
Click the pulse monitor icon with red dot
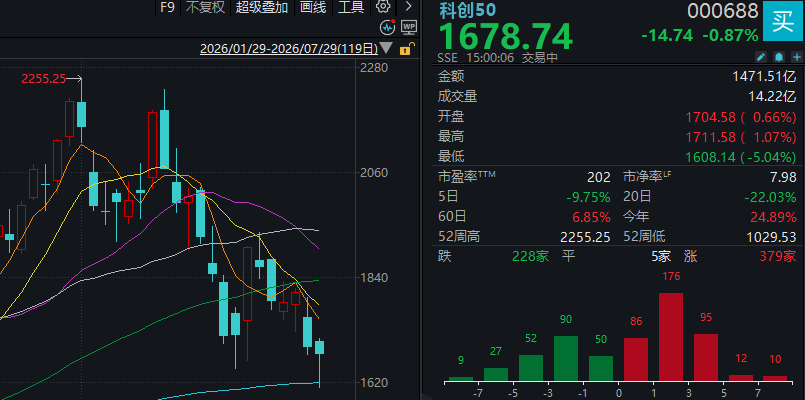coord(387,27)
